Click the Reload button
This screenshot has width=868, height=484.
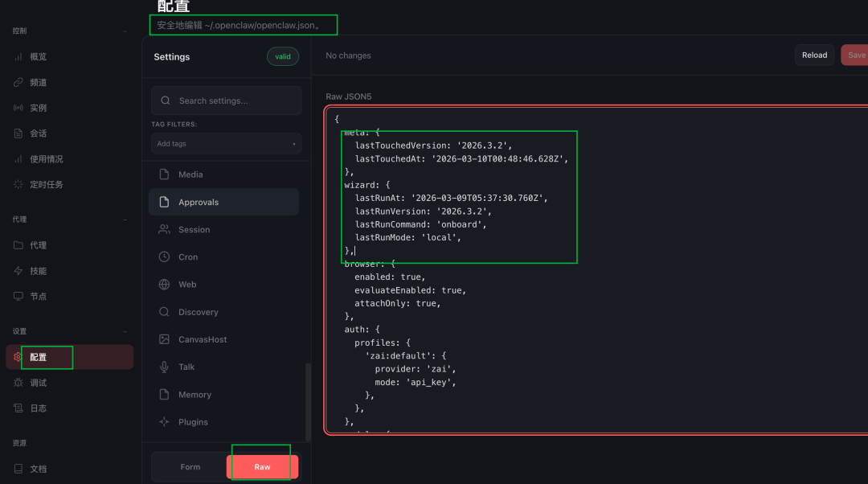click(x=814, y=55)
